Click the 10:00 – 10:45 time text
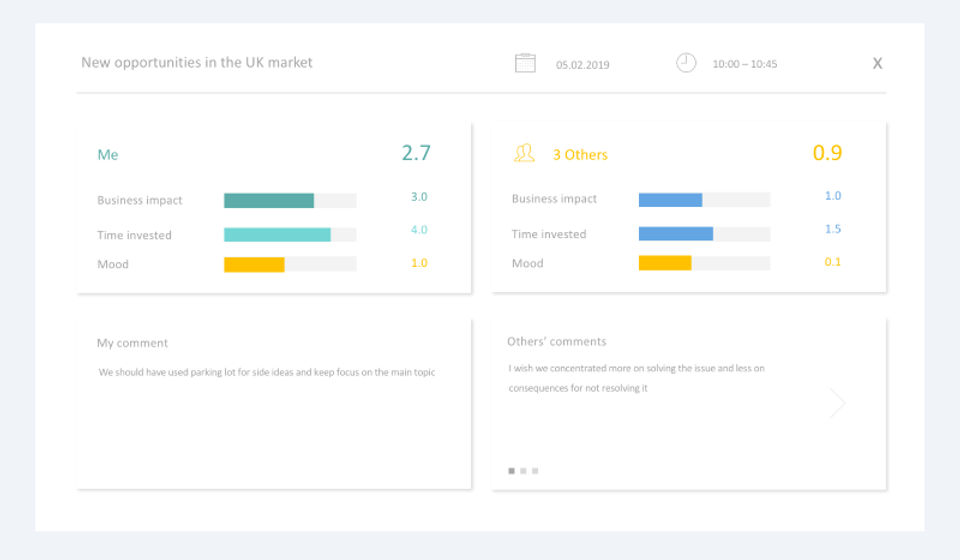Screen dimensions: 960x560 click(x=744, y=64)
